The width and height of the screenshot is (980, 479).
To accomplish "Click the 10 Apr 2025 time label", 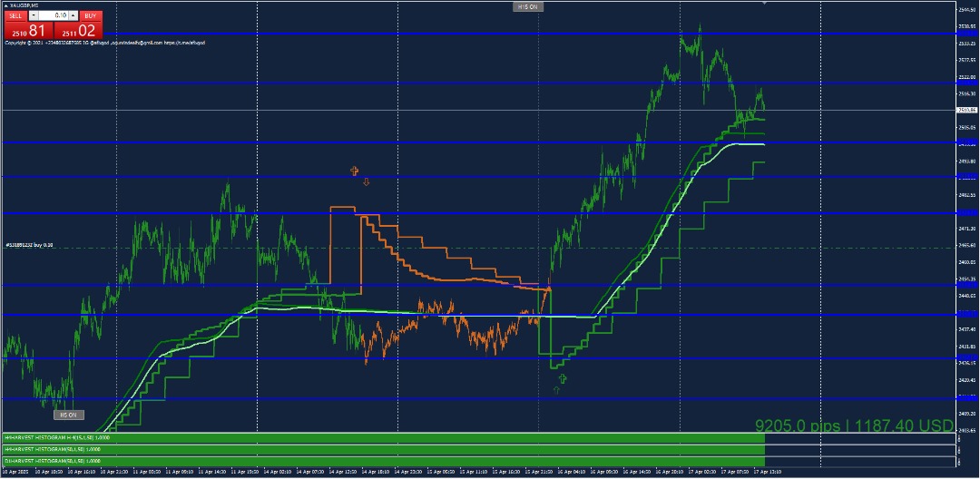I will tap(15, 472).
